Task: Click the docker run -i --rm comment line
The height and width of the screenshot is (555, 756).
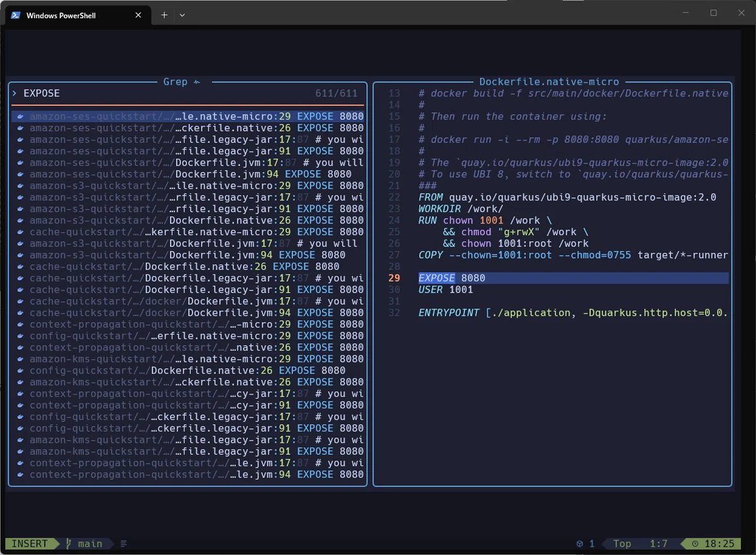Action: point(573,139)
